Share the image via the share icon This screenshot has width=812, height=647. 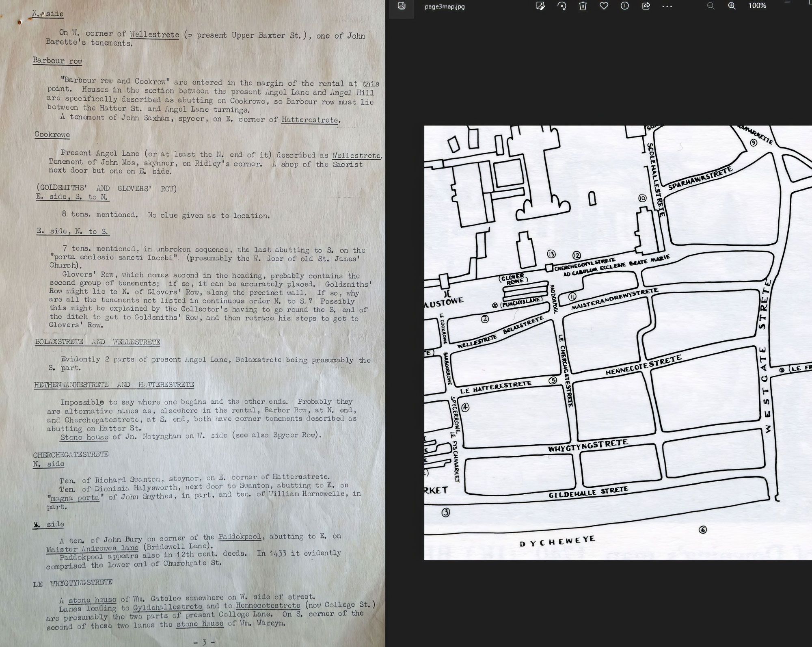[x=646, y=6]
